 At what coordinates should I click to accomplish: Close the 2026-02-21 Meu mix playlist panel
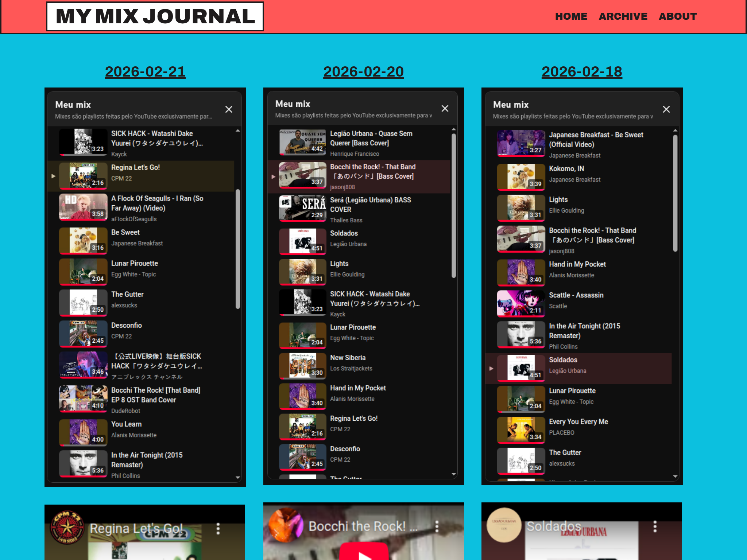tap(229, 109)
